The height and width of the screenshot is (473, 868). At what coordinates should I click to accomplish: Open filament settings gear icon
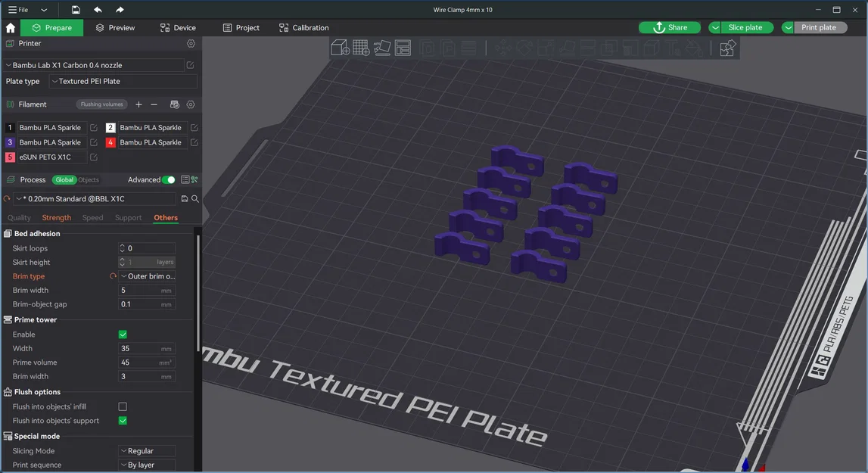click(191, 104)
